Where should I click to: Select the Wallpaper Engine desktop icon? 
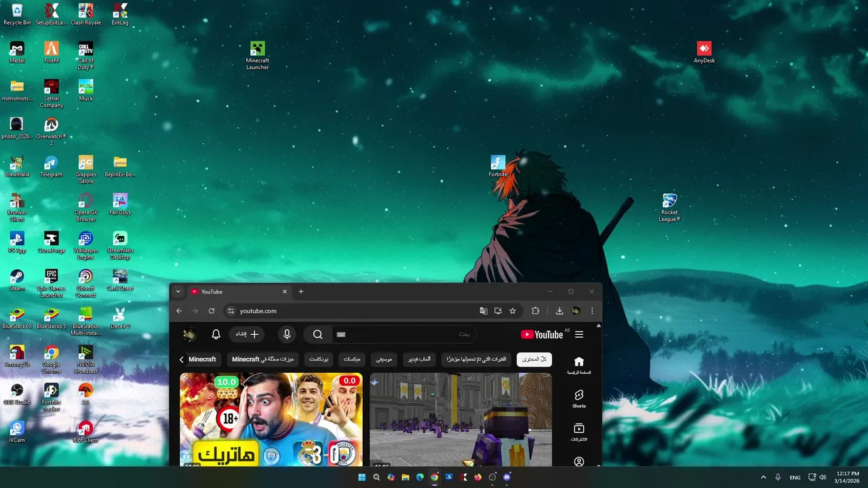coord(85,245)
